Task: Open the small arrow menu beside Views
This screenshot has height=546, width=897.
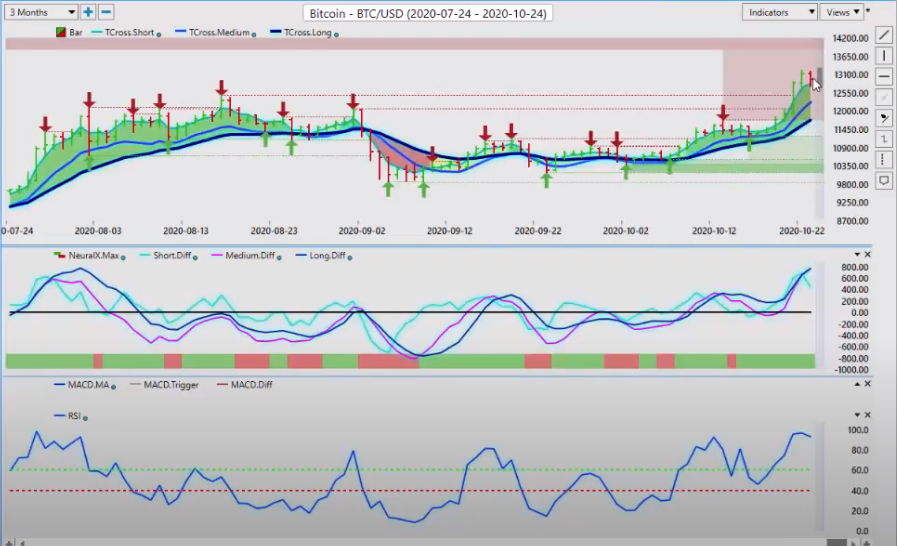Action: [x=868, y=11]
